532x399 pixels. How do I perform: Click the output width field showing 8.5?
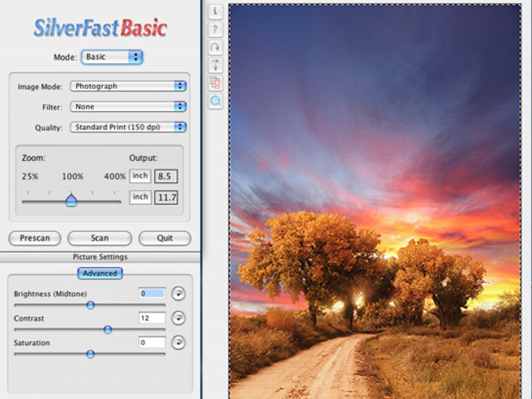(166, 176)
